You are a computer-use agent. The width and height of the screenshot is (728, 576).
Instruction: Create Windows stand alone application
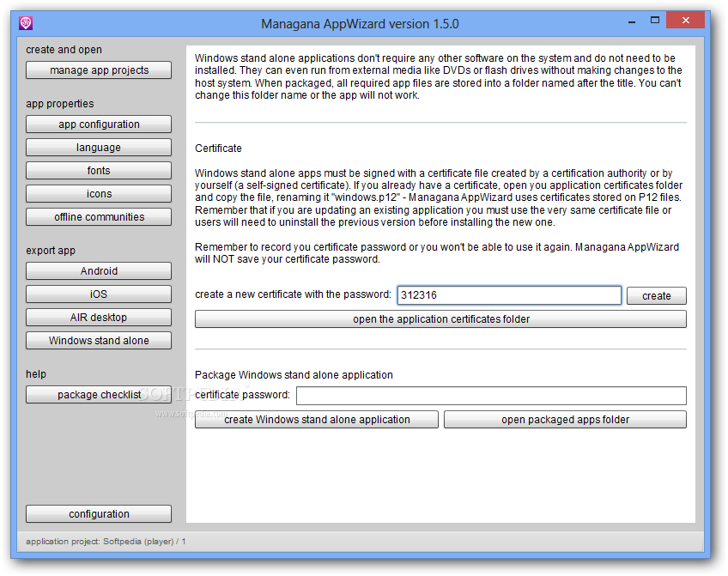pos(317,420)
